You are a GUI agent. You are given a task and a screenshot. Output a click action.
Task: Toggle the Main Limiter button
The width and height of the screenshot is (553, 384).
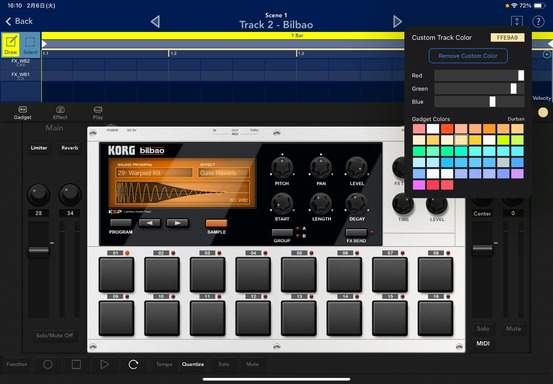pyautogui.click(x=39, y=148)
